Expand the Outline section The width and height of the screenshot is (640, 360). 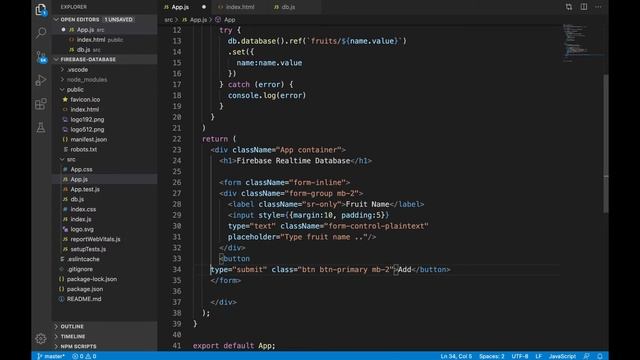click(x=104, y=327)
